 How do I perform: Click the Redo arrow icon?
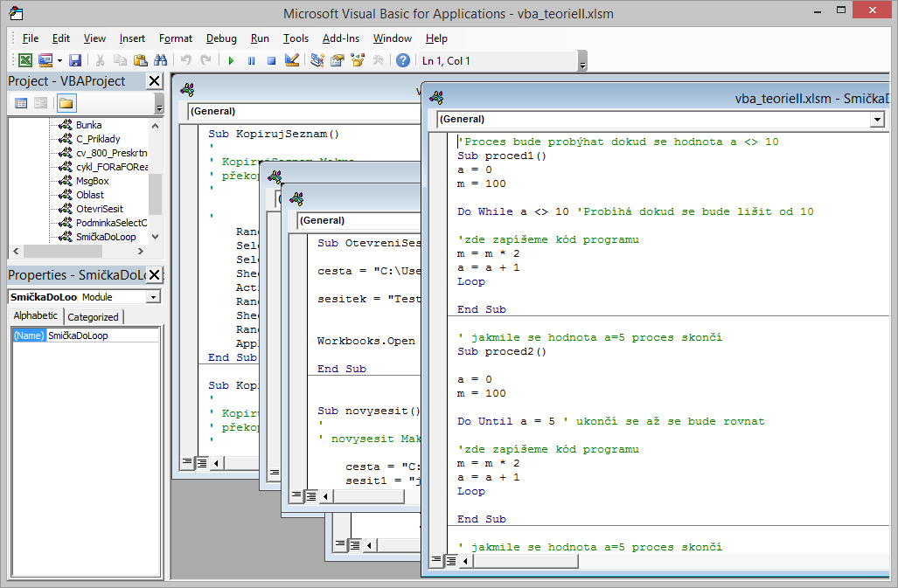(206, 60)
